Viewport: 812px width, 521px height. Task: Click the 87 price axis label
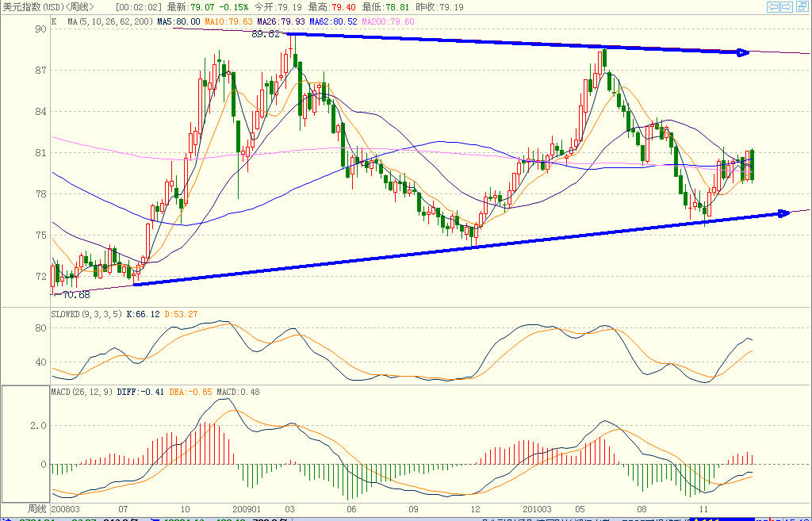click(x=40, y=70)
